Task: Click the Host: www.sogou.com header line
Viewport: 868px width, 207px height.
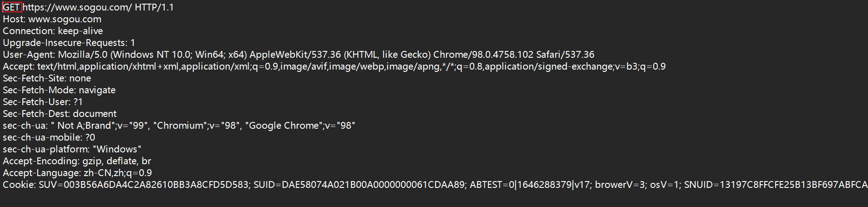Action: pos(52,20)
